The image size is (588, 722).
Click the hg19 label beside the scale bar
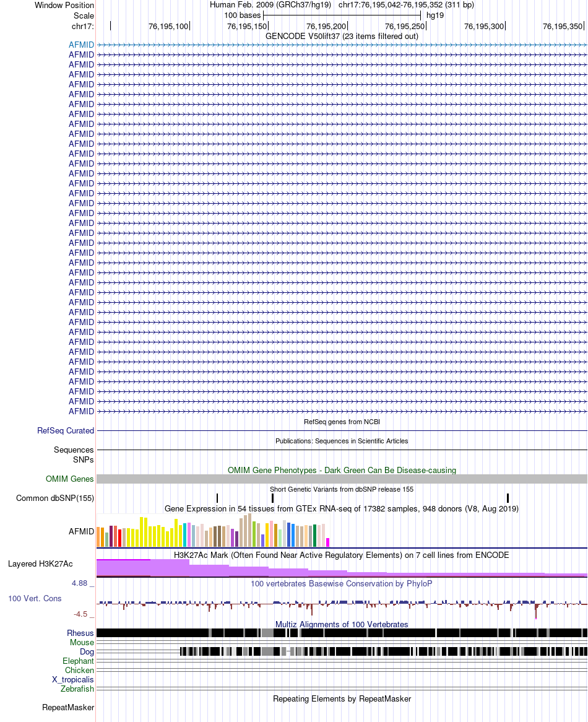click(435, 15)
